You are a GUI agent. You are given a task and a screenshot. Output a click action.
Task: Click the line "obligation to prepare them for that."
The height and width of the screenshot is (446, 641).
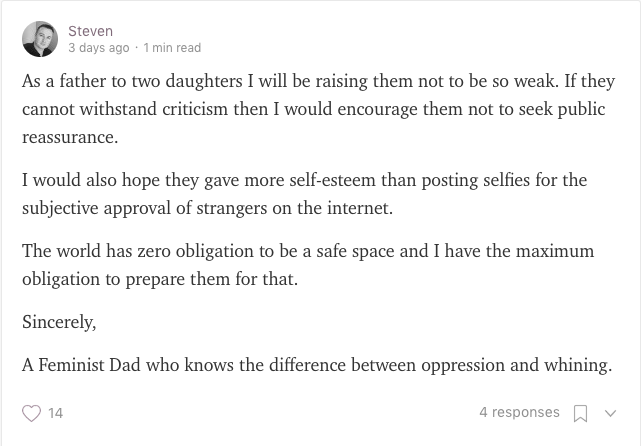160,278
